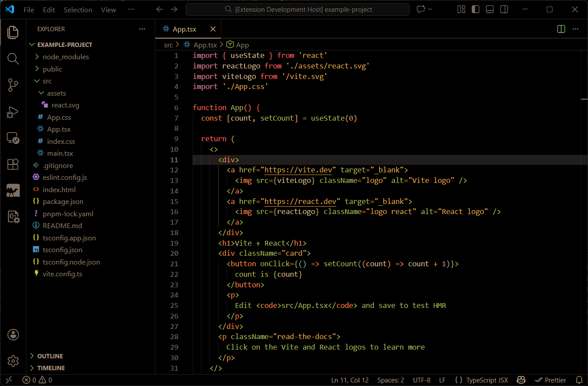Open the errors and warnings indicator
Image resolution: width=588 pixels, height=386 pixels.
(x=37, y=380)
